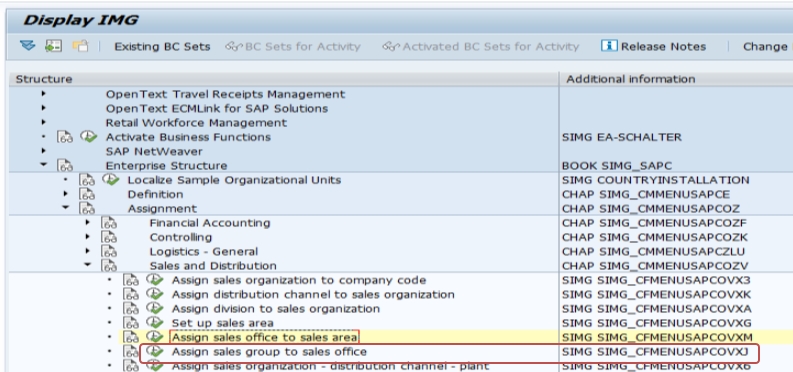
Task: Open documentation icon for Activate Business Functions
Action: (x=65, y=137)
